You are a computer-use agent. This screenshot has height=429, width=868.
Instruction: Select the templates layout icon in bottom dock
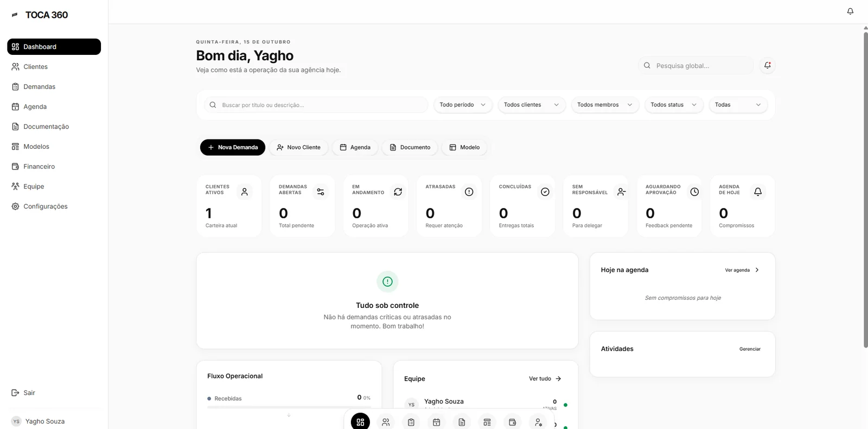(487, 422)
